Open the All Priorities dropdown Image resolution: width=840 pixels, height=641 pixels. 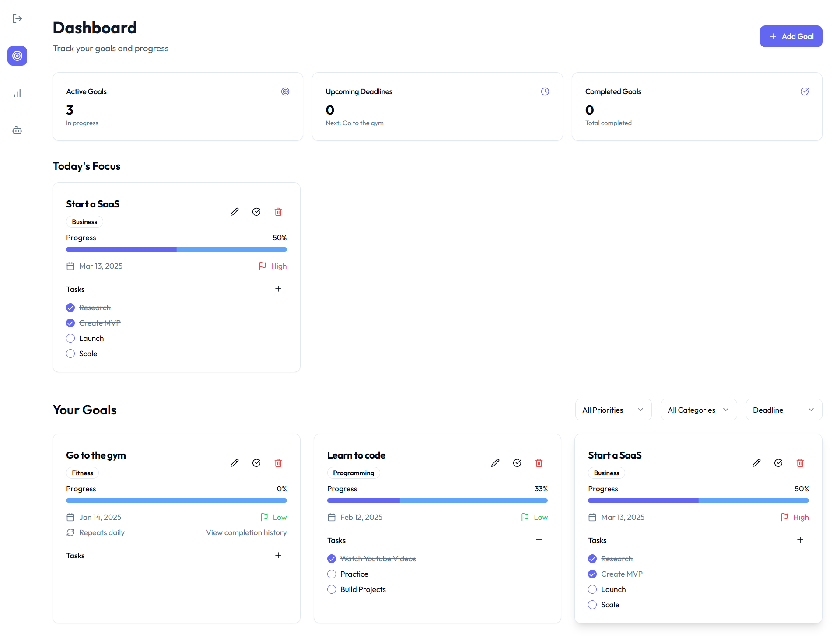pos(613,410)
